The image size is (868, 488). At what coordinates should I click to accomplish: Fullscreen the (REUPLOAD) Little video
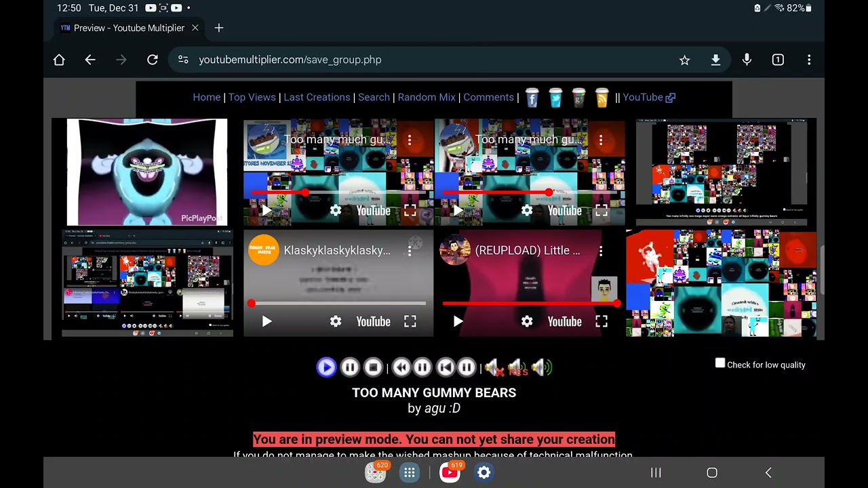[x=601, y=321]
